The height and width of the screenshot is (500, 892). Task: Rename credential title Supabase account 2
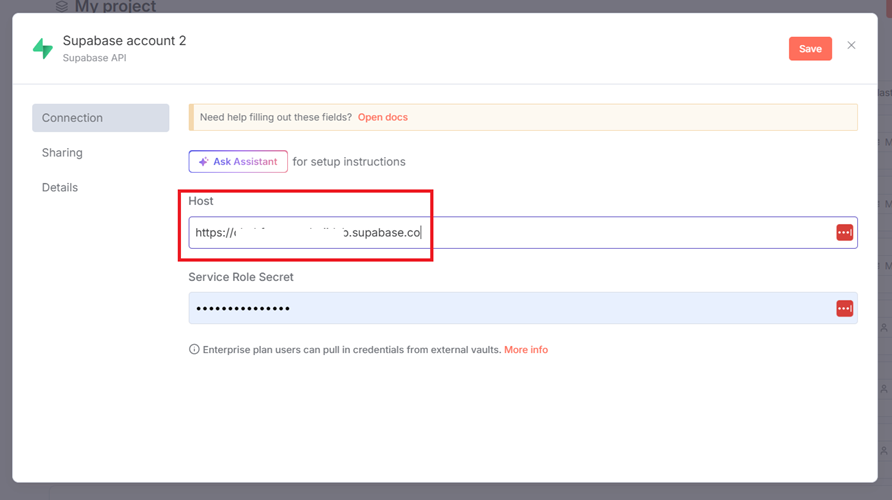[x=124, y=41]
